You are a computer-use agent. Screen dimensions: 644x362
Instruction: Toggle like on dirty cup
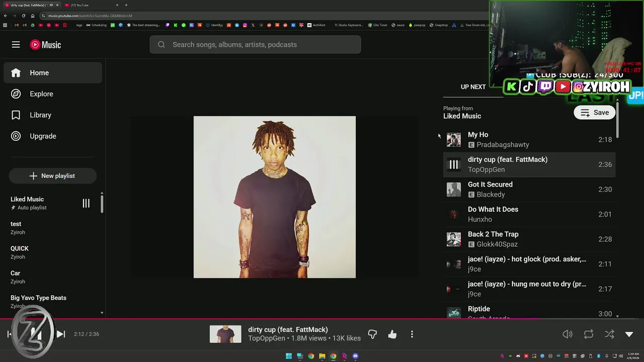(392, 334)
